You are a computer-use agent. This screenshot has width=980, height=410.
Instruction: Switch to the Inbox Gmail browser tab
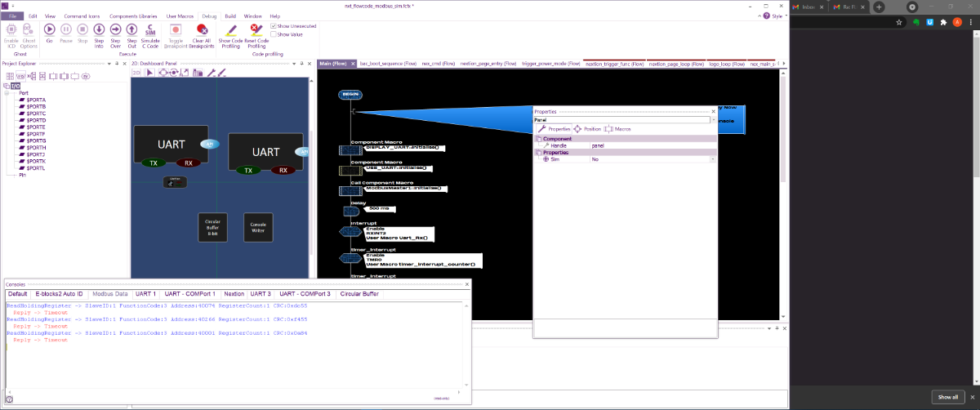[808, 7]
